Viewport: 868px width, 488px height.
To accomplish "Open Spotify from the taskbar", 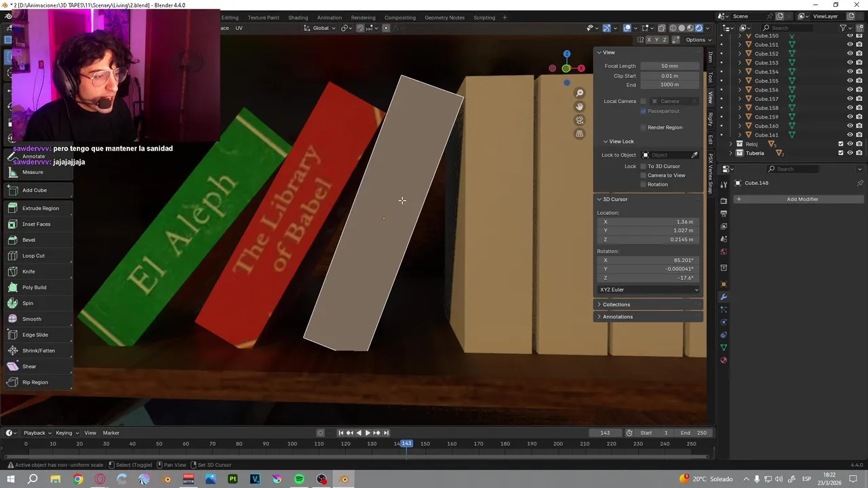I will click(x=299, y=479).
